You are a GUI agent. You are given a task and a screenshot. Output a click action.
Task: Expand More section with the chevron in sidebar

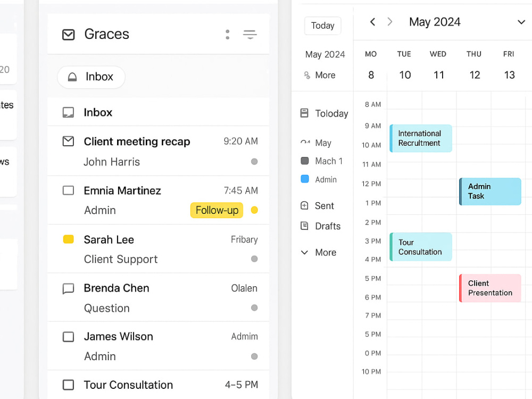tap(304, 252)
